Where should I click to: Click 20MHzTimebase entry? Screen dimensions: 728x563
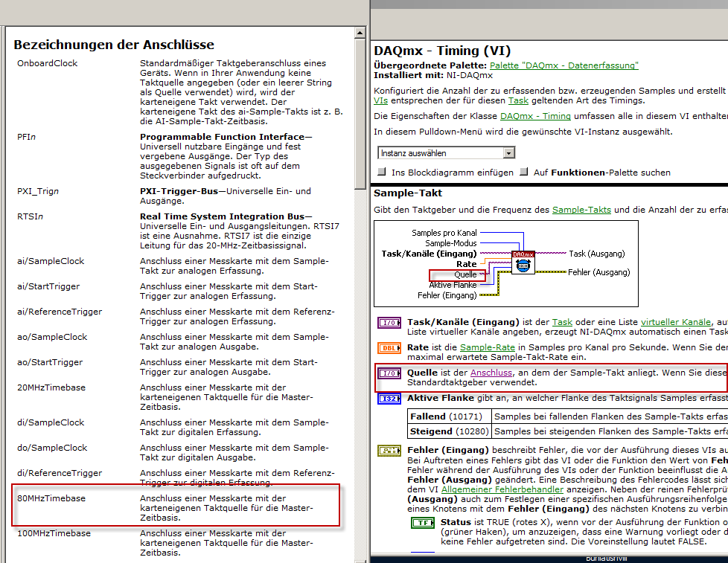[51, 387]
